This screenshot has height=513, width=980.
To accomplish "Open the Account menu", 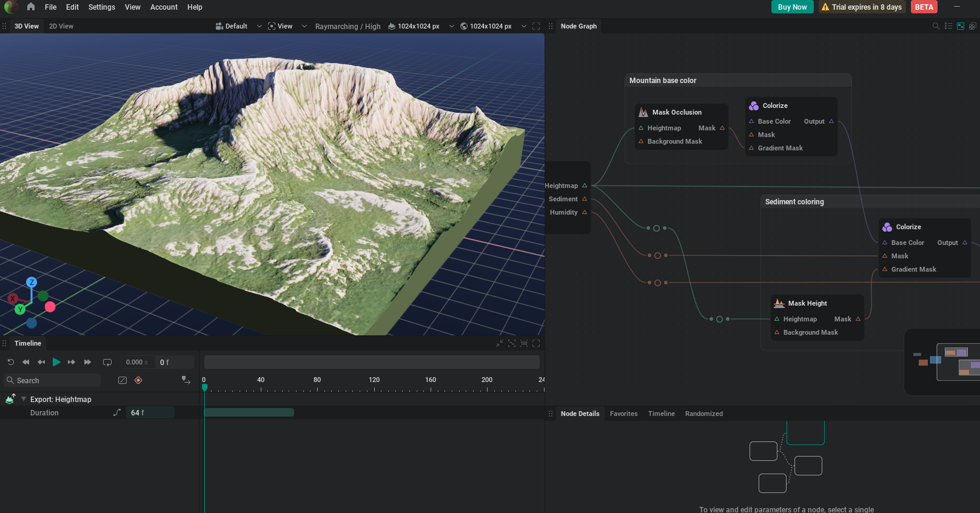I will pos(164,7).
